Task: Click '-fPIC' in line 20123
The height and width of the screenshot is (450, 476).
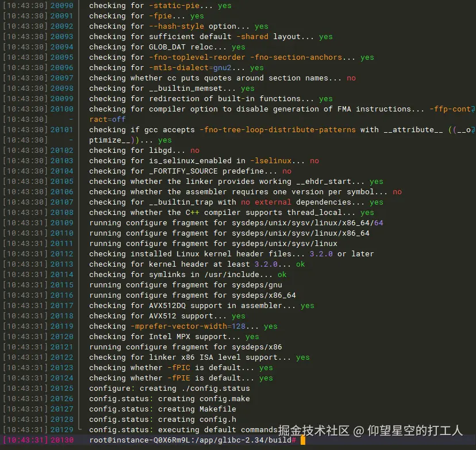Action: pos(179,367)
